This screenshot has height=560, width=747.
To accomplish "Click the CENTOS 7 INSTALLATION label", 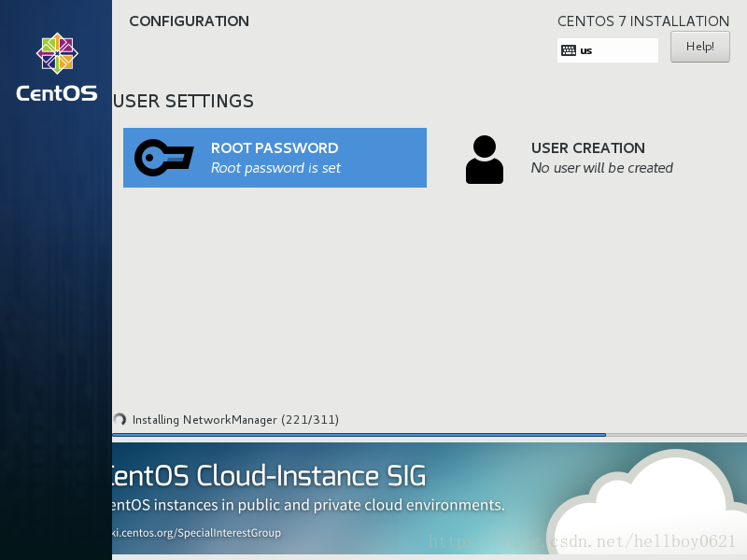I will click(x=643, y=21).
